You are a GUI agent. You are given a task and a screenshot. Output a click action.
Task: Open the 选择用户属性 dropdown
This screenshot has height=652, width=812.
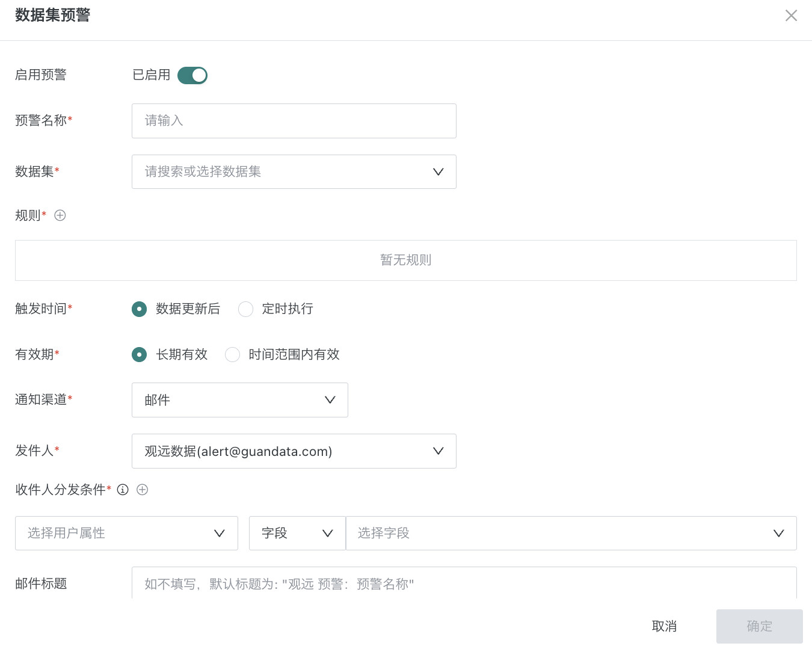click(x=126, y=534)
